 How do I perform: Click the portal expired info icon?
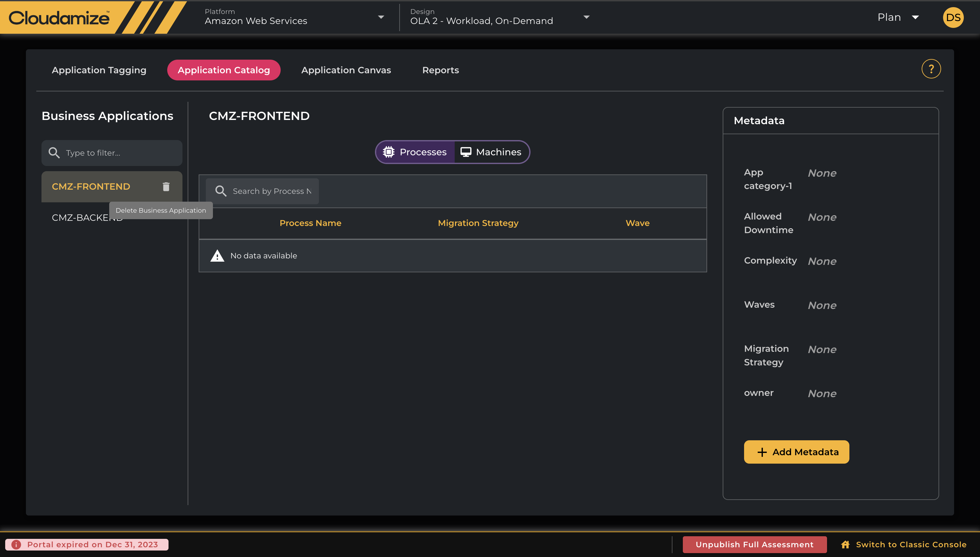16,544
